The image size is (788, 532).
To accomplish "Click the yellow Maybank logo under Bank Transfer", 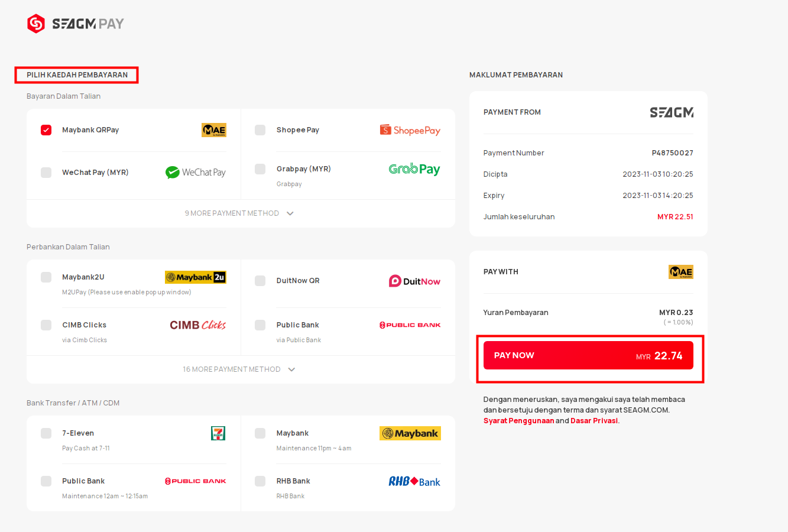I will pyautogui.click(x=410, y=433).
